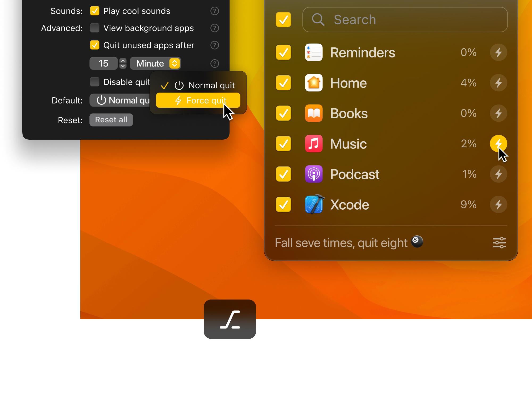Force quit Music with lightning icon
Image resolution: width=532 pixels, height=399 pixels.
click(x=498, y=144)
